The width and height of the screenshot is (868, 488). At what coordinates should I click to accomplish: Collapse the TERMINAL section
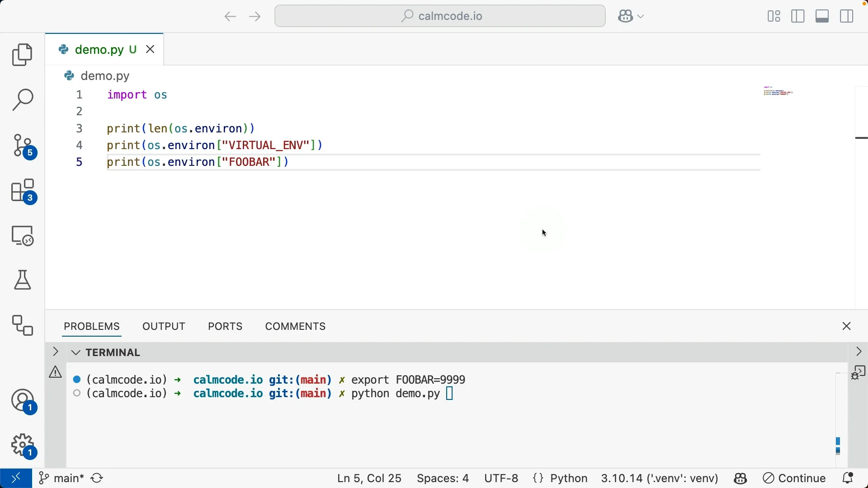click(x=76, y=353)
